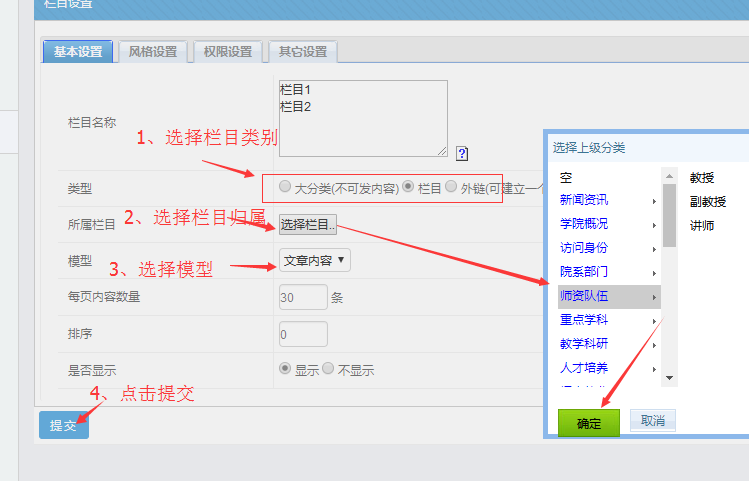Expand the 新闻资讯 submenu arrow
Viewport: 749px width, 481px height.
click(654, 200)
